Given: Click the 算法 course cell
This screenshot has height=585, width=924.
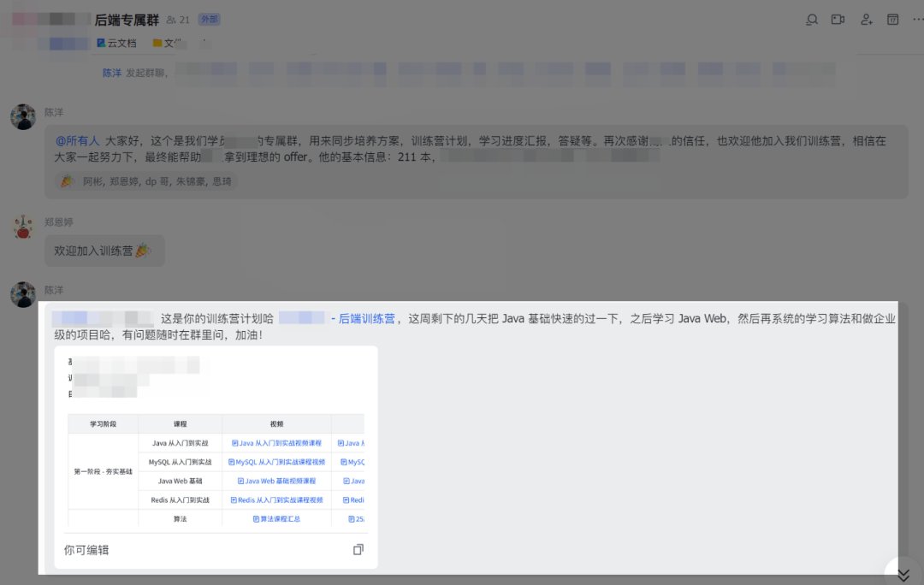Looking at the screenshot, I should pos(181,519).
